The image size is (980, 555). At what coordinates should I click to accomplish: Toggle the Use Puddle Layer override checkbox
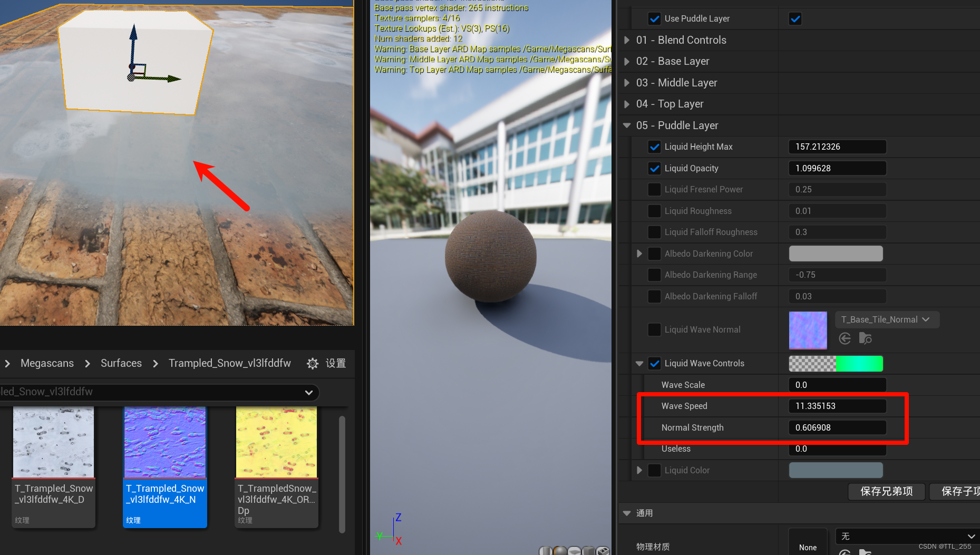tap(654, 19)
